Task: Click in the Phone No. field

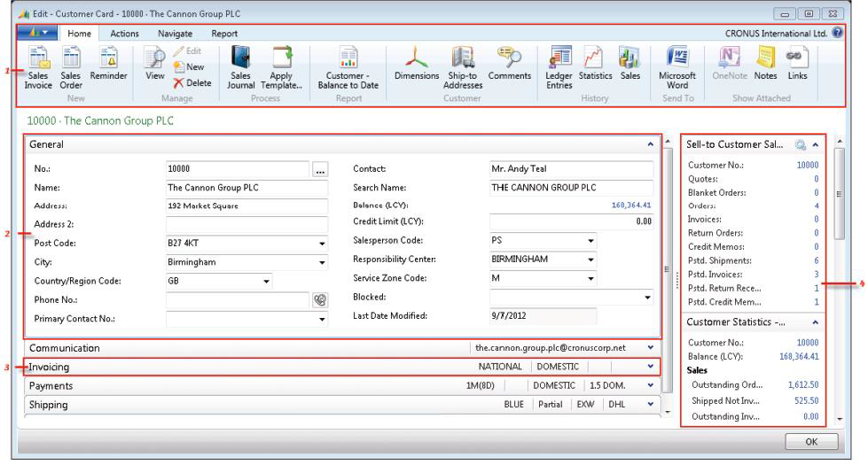Action: pyautogui.click(x=238, y=299)
